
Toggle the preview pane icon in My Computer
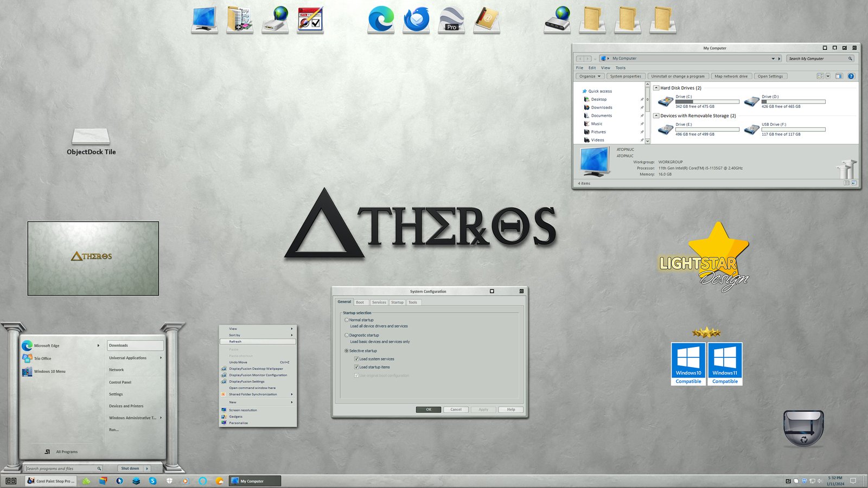point(839,76)
